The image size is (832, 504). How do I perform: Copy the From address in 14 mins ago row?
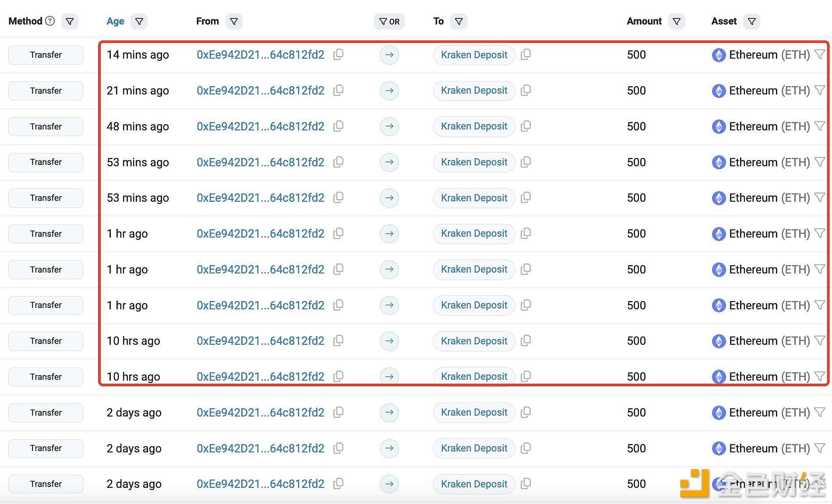[x=338, y=54]
